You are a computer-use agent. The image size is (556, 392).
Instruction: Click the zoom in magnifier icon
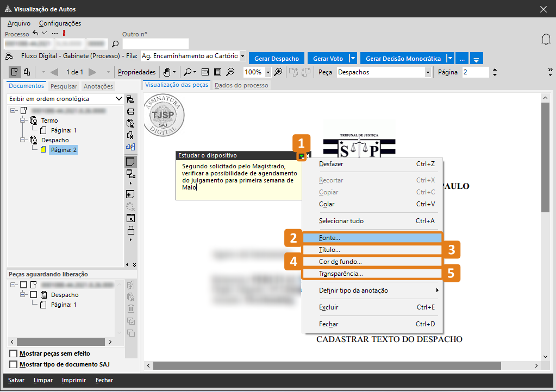(x=278, y=72)
